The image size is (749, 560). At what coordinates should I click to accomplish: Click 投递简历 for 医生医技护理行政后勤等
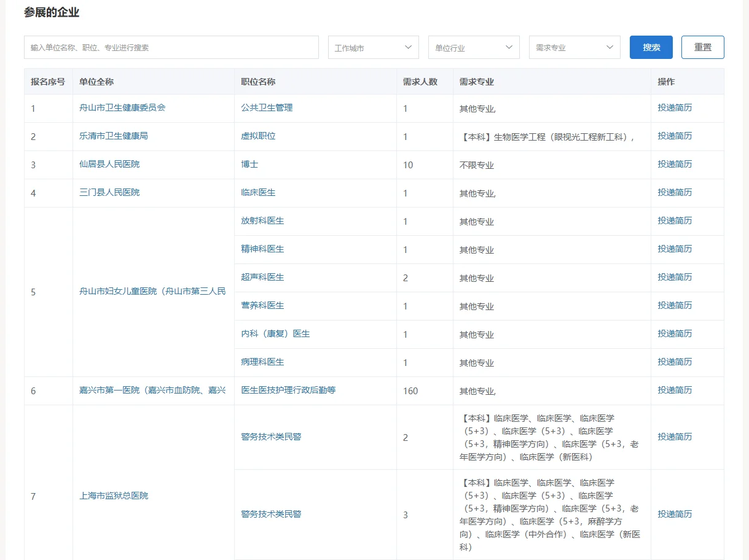(674, 391)
